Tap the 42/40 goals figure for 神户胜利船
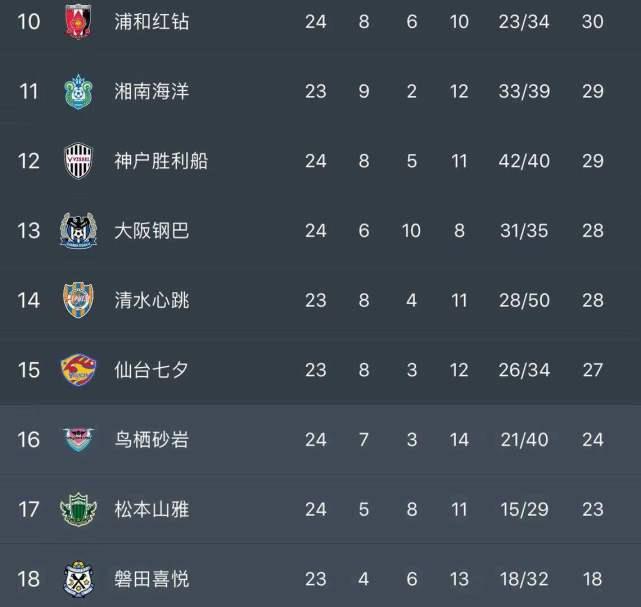Image resolution: width=641 pixels, height=607 pixels. coord(524,161)
